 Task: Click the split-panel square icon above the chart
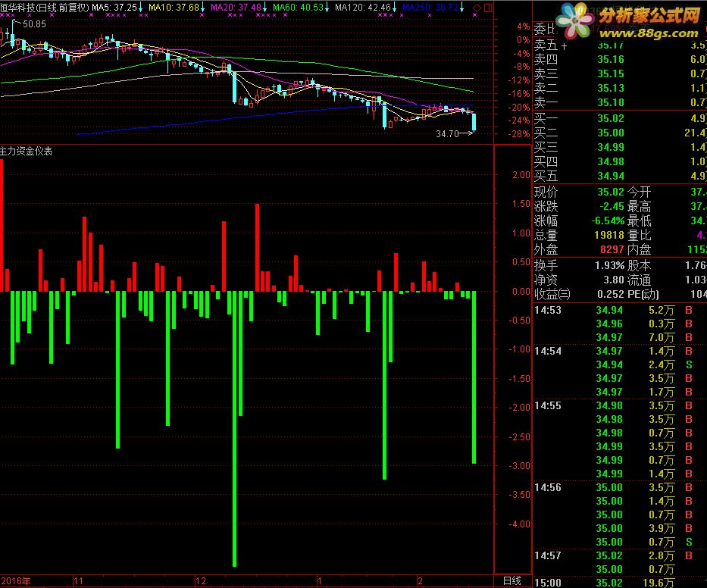[x=488, y=8]
